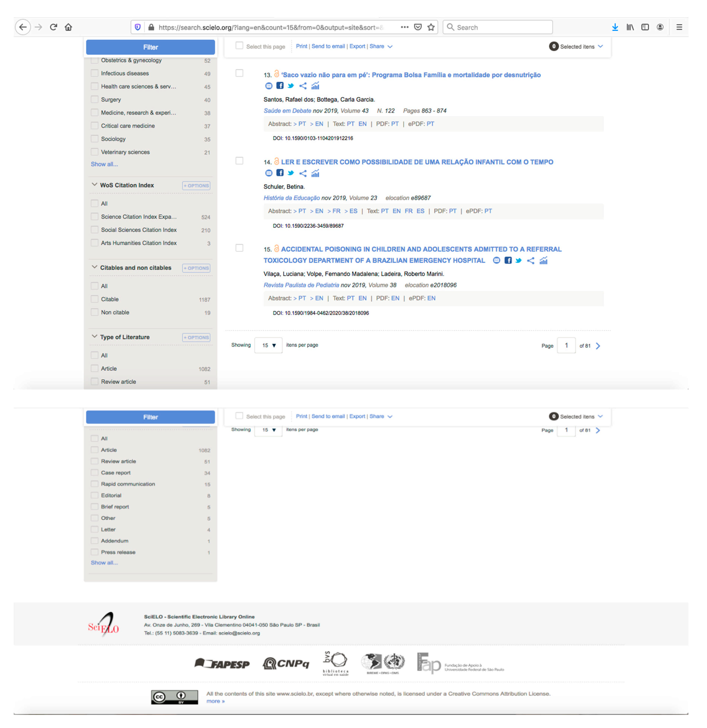Image resolution: width=707 pixels, height=728 pixels.
Task: Open metrics chart icon for article 15
Action: pos(543,260)
